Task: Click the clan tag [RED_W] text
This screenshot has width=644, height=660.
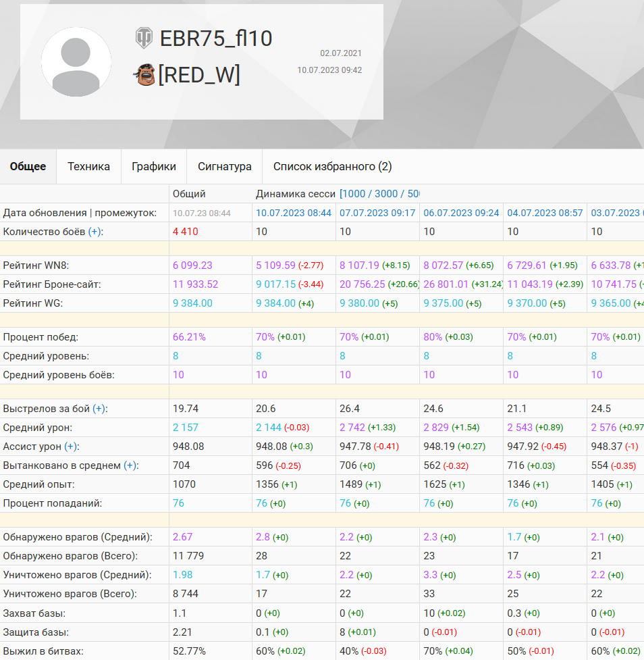Action: coord(199,75)
